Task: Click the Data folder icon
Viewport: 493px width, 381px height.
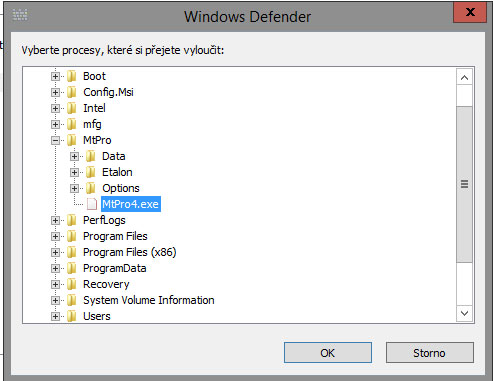Action: 91,156
